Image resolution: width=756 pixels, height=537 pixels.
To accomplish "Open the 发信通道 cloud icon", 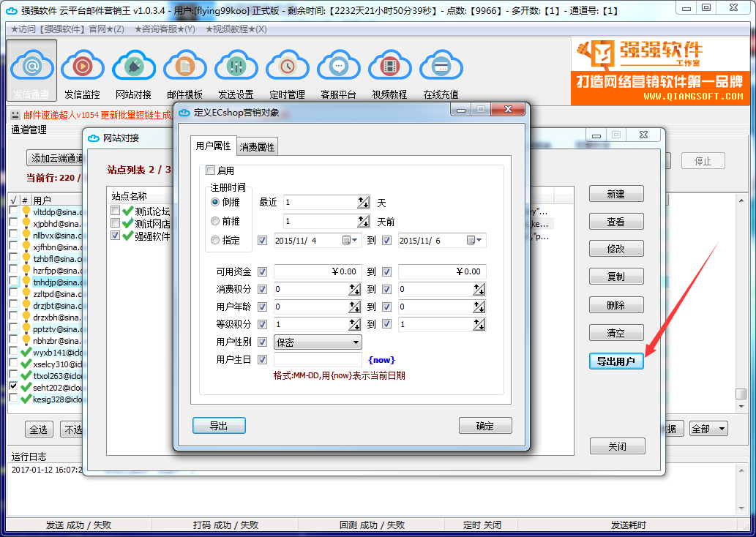I will click(x=31, y=70).
